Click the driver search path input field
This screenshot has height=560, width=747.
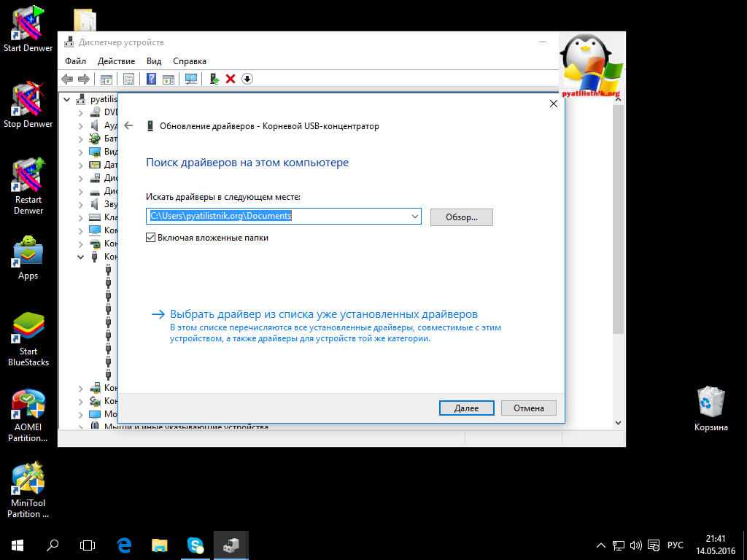[277, 217]
